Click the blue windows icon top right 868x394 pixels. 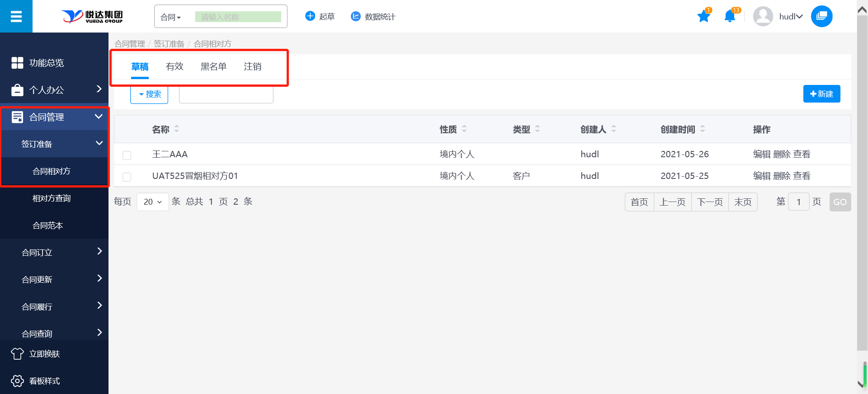pos(821,17)
